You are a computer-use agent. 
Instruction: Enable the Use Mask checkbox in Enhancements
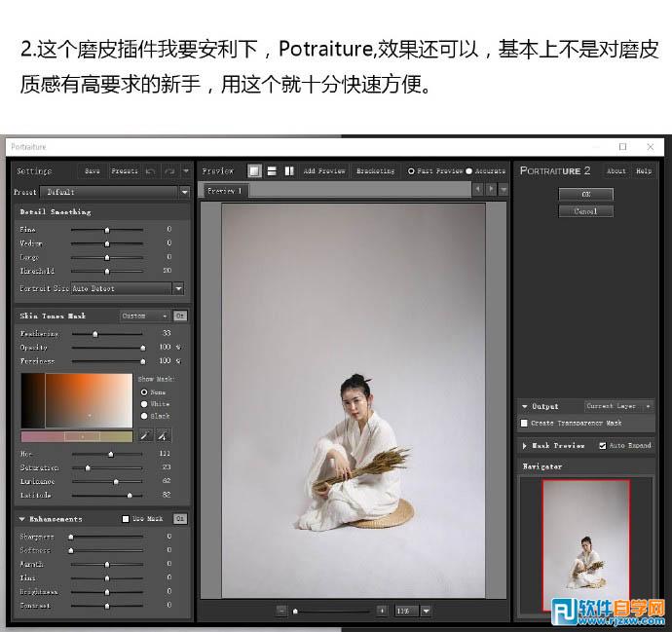coord(126,519)
